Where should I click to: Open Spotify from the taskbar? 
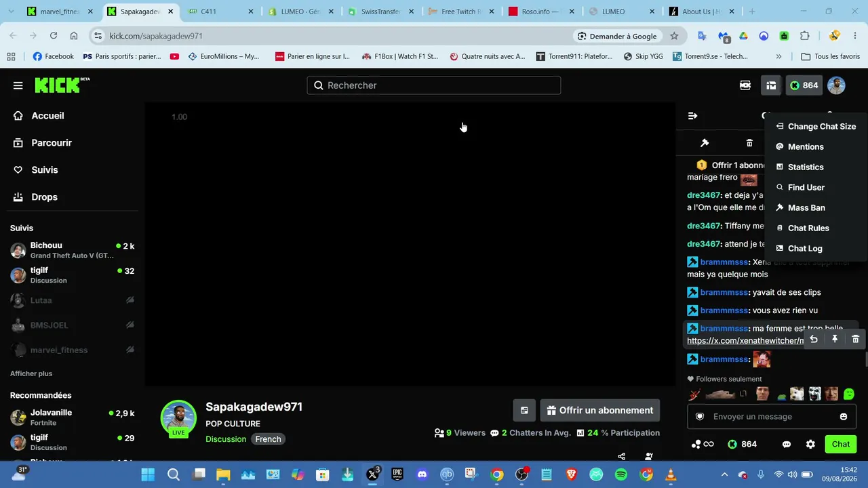621,474
